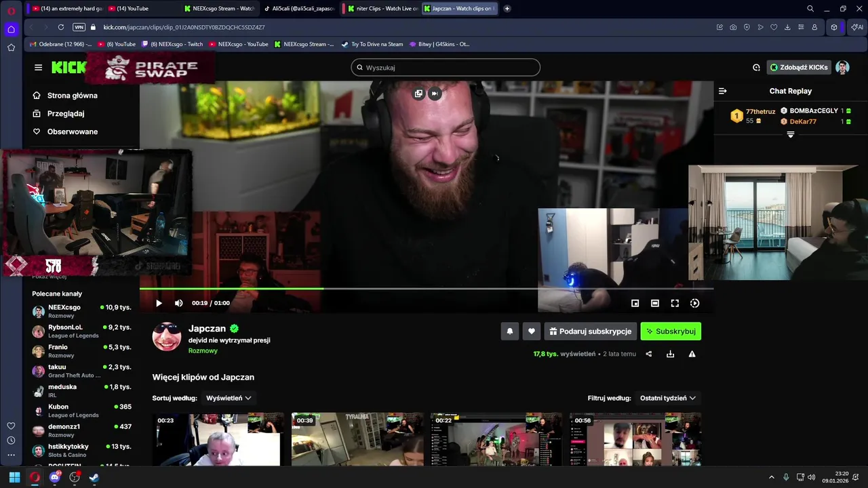Viewport: 868px width, 488px height.
Task: Select DeKar77 in chat leaderboard
Action: 803,121
